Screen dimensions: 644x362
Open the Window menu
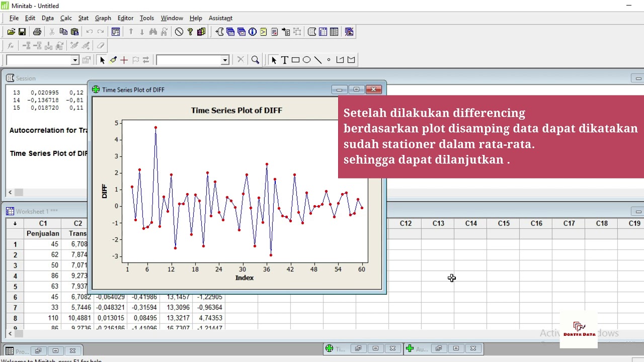point(172,18)
